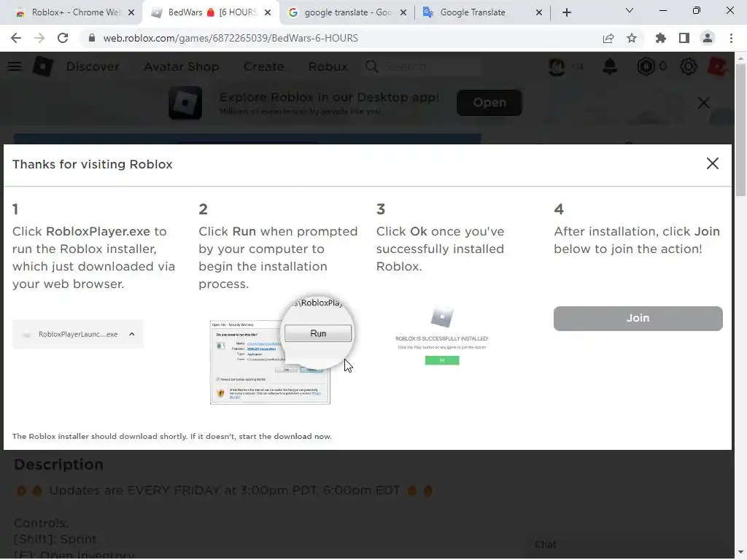747x560 pixels.
Task: Click the browser forward arrow
Action: 39,38
